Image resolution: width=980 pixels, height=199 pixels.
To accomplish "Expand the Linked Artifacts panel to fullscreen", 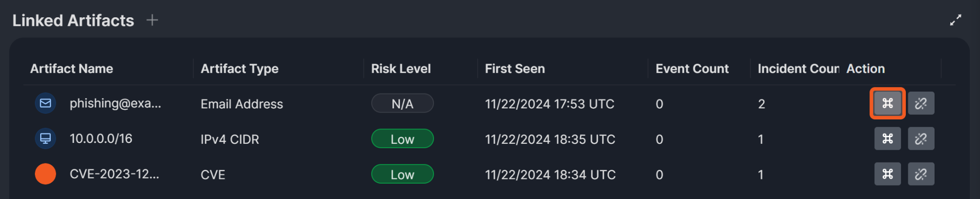I will (955, 20).
